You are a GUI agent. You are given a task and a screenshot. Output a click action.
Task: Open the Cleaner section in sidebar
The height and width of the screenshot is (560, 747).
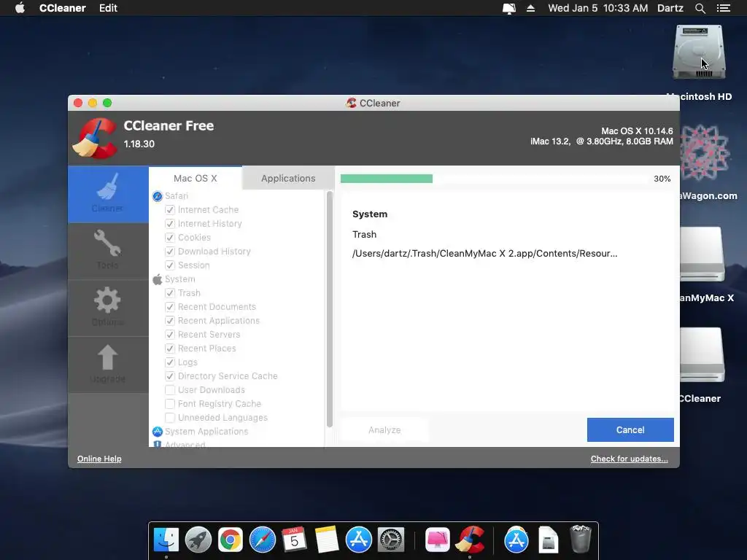click(108, 194)
